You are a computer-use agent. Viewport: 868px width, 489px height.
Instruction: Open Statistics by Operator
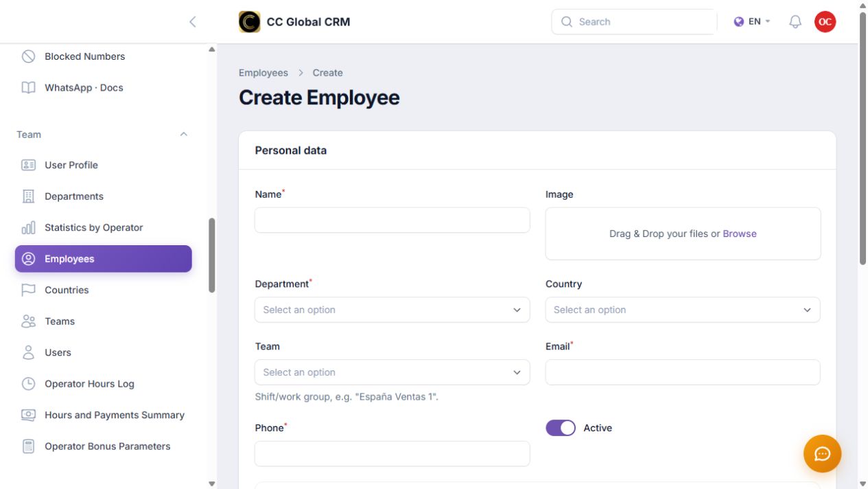[x=104, y=227]
